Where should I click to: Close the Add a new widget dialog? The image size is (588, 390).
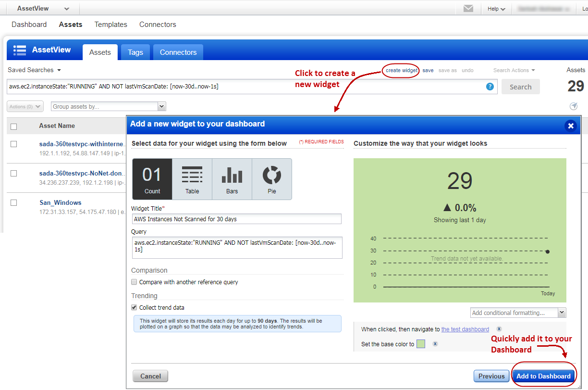point(571,126)
